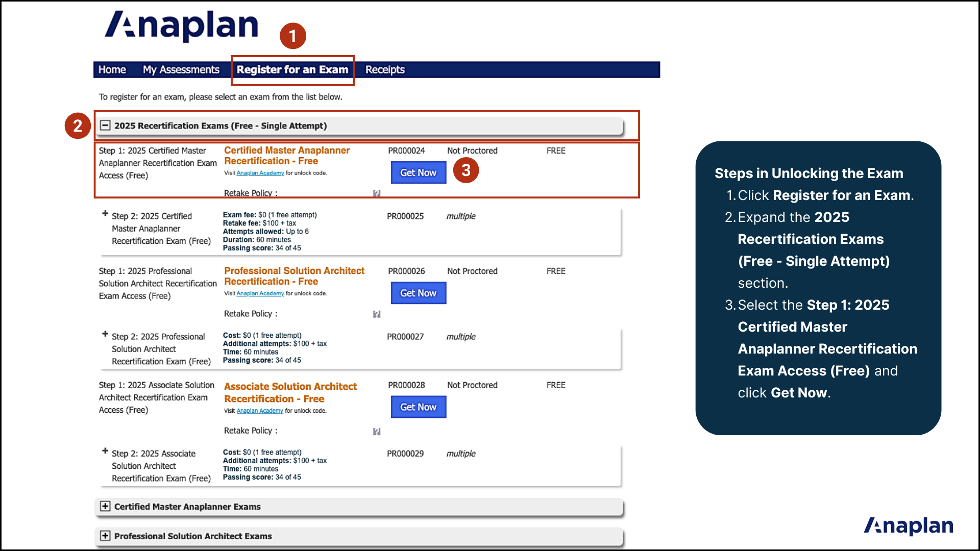Screen dimensions: 980x551
Task: Open the Receipts menu item
Action: click(x=384, y=69)
